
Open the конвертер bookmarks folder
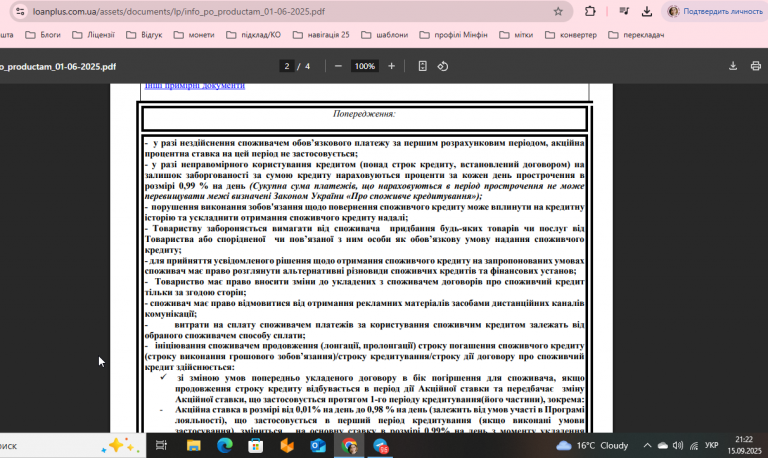[x=571, y=35]
